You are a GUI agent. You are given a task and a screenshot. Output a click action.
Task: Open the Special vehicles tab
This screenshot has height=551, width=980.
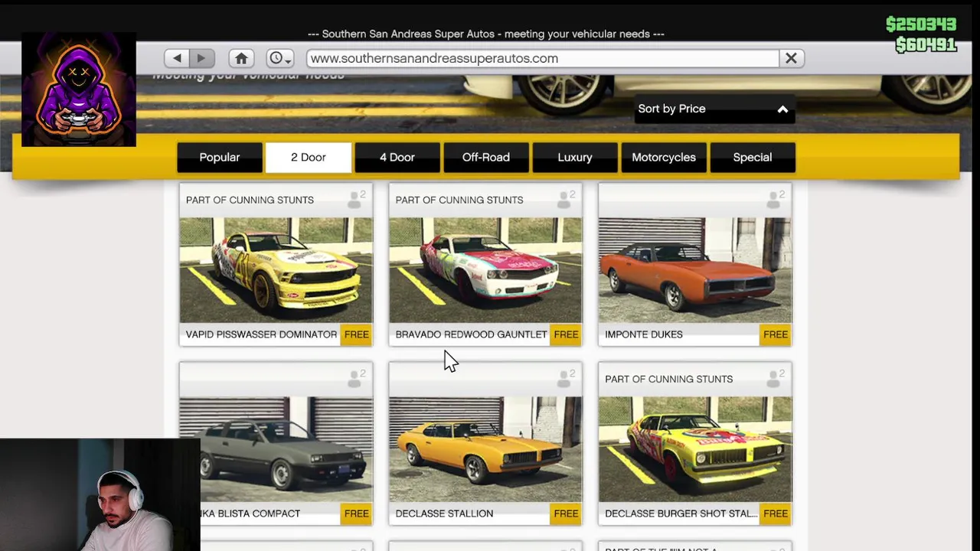point(753,157)
